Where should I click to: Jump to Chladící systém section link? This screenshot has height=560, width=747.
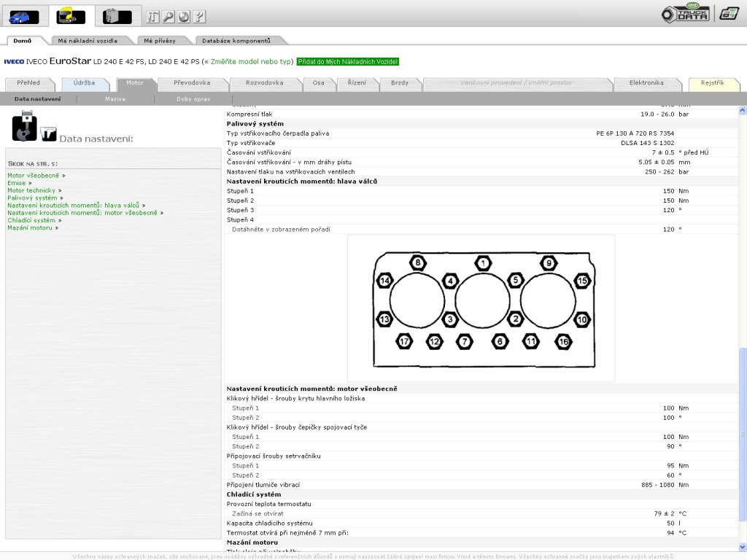point(31,220)
